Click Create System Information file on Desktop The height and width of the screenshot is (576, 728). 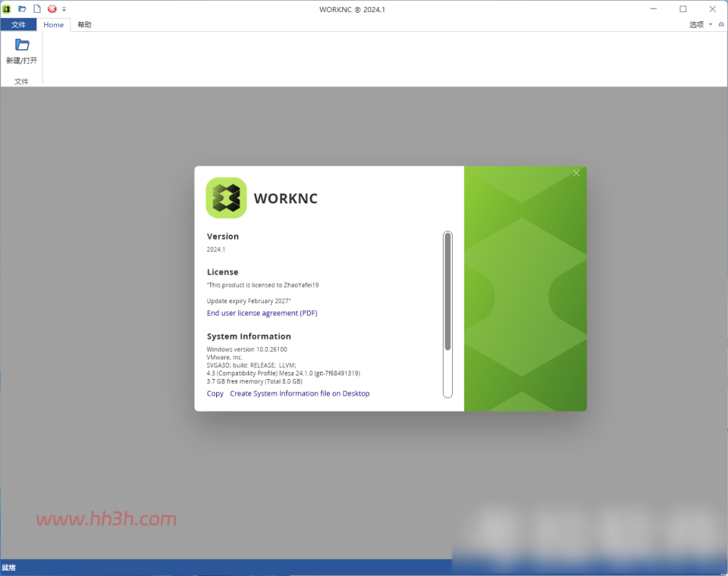pos(299,393)
